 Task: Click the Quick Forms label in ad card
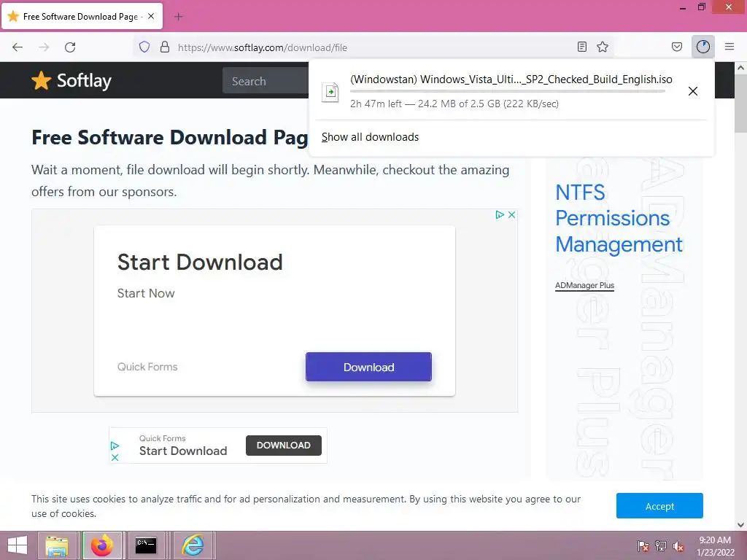click(147, 367)
